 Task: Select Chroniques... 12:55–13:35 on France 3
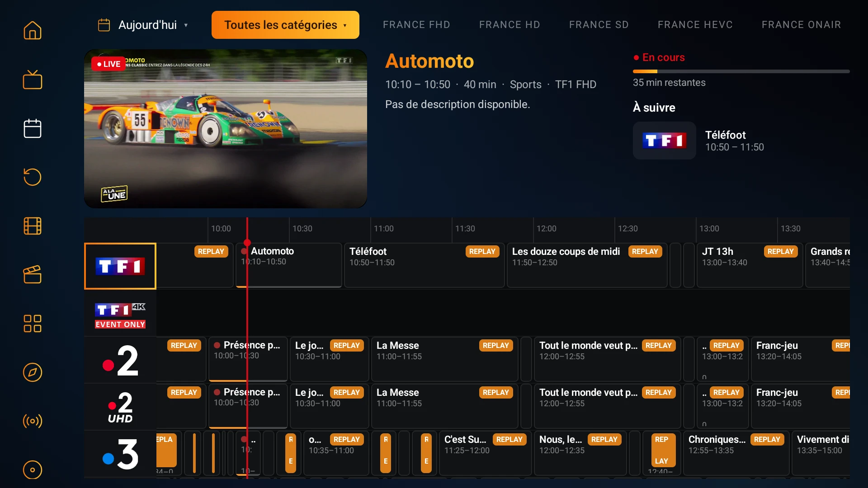coord(736,453)
